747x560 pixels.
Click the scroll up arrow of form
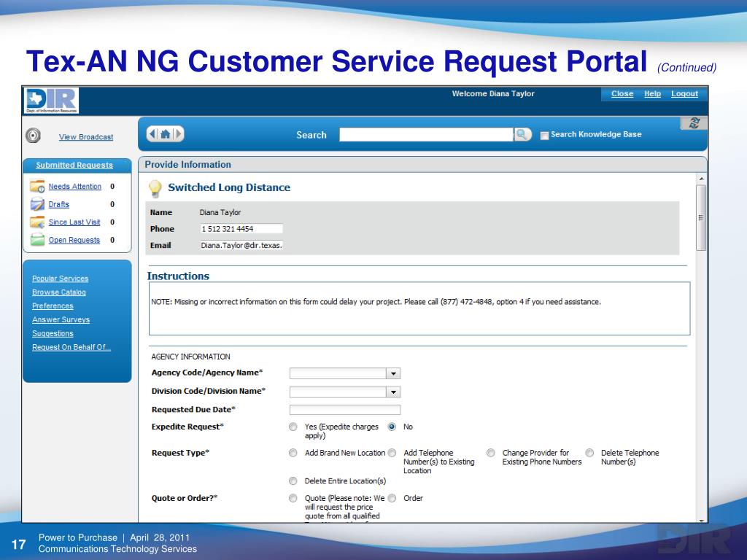point(701,179)
